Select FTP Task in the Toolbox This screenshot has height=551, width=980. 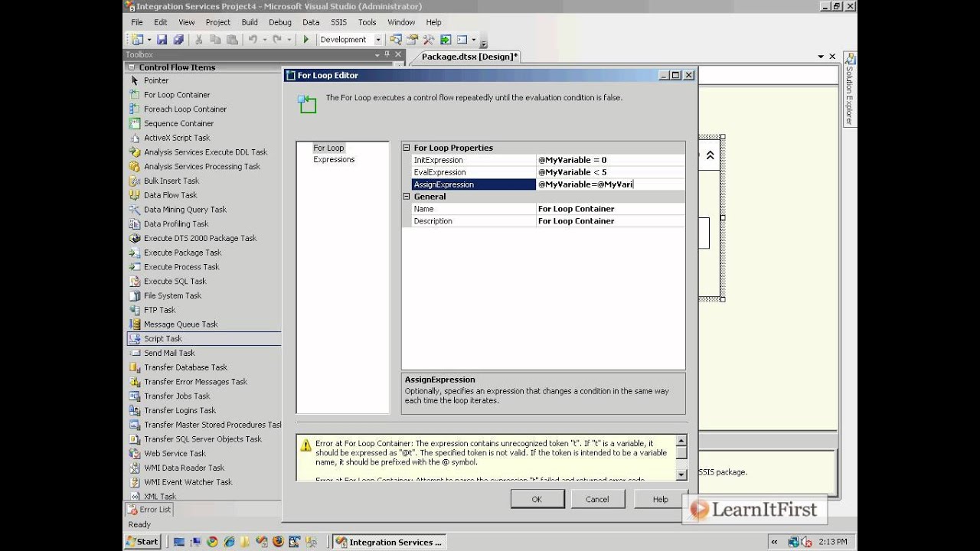point(160,310)
